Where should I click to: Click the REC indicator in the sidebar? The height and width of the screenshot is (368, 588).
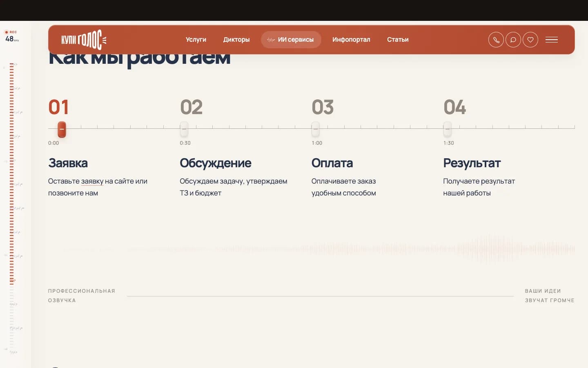pyautogui.click(x=11, y=32)
